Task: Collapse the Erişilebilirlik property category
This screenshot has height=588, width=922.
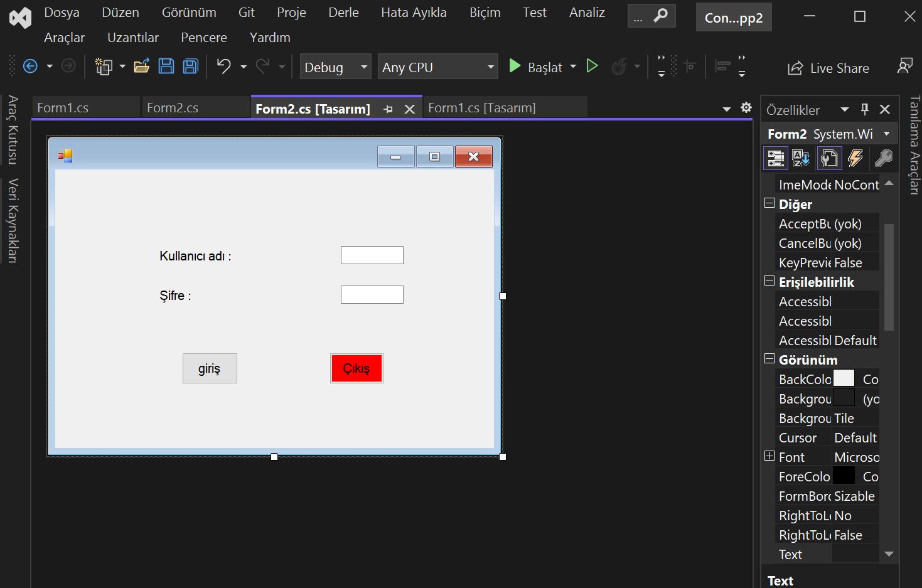Action: tap(769, 281)
